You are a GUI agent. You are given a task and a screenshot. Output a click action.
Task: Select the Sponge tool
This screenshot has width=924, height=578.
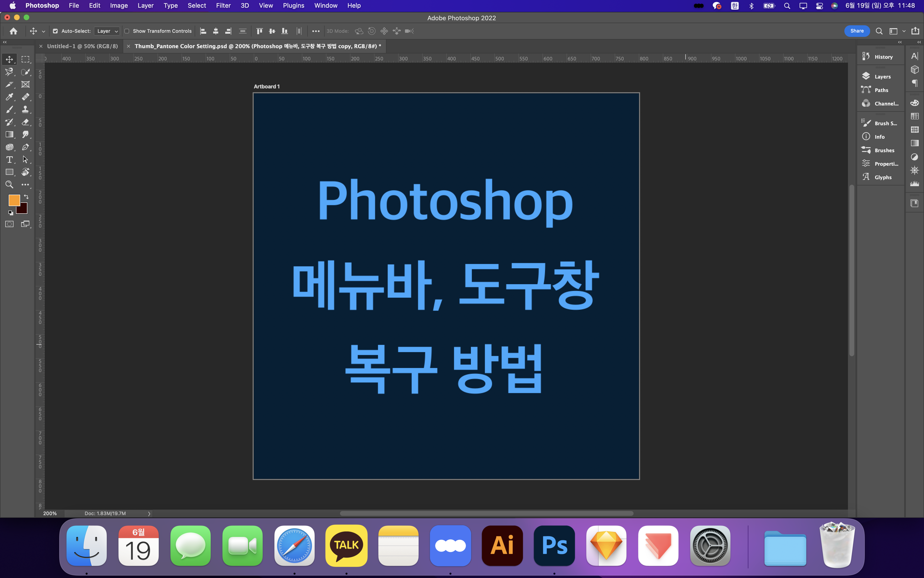(9, 147)
